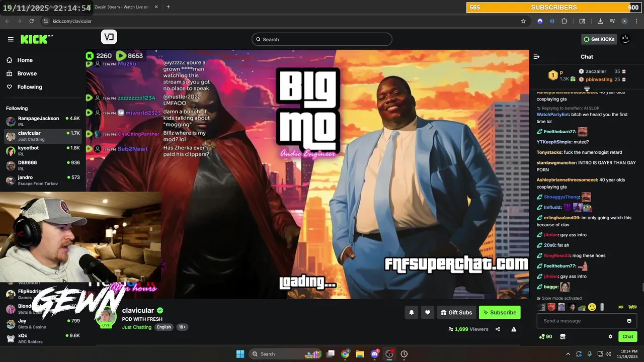
Task: Open a new browser tab
Action: (x=168, y=7)
